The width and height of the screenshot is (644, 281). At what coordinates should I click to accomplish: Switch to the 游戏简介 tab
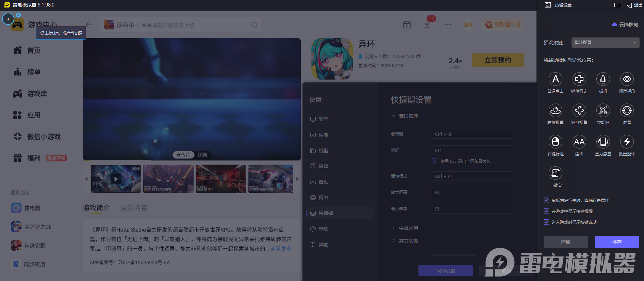pos(97,208)
